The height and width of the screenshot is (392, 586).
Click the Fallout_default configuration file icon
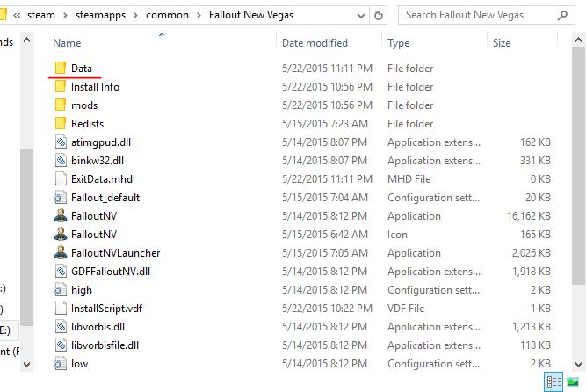pyautogui.click(x=60, y=198)
